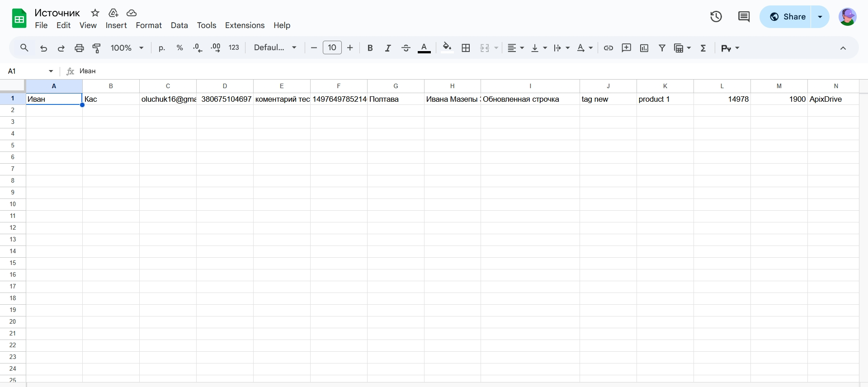The width and height of the screenshot is (868, 387).
Task: Open the Tools menu
Action: tap(207, 25)
